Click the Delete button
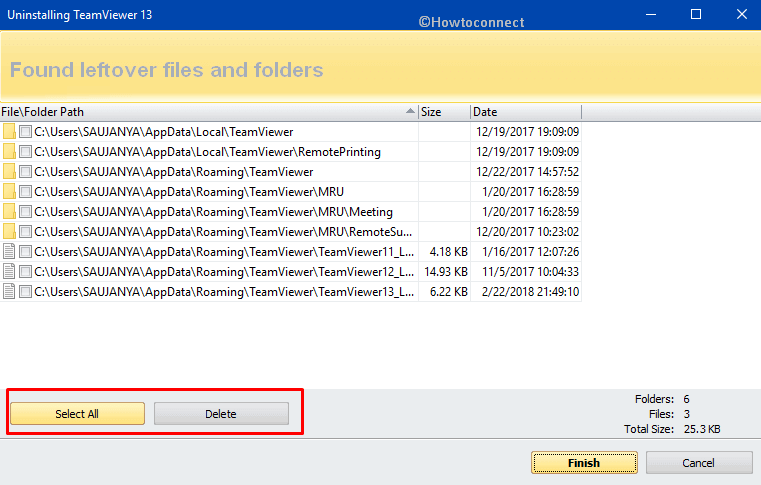Image resolution: width=761 pixels, height=485 pixels. pyautogui.click(x=221, y=414)
